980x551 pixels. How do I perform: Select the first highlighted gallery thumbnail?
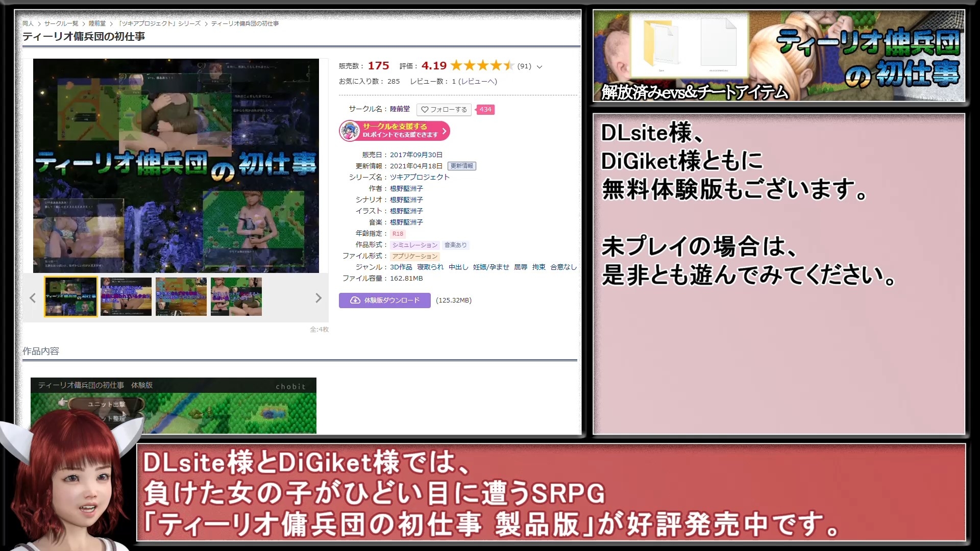pos(70,297)
